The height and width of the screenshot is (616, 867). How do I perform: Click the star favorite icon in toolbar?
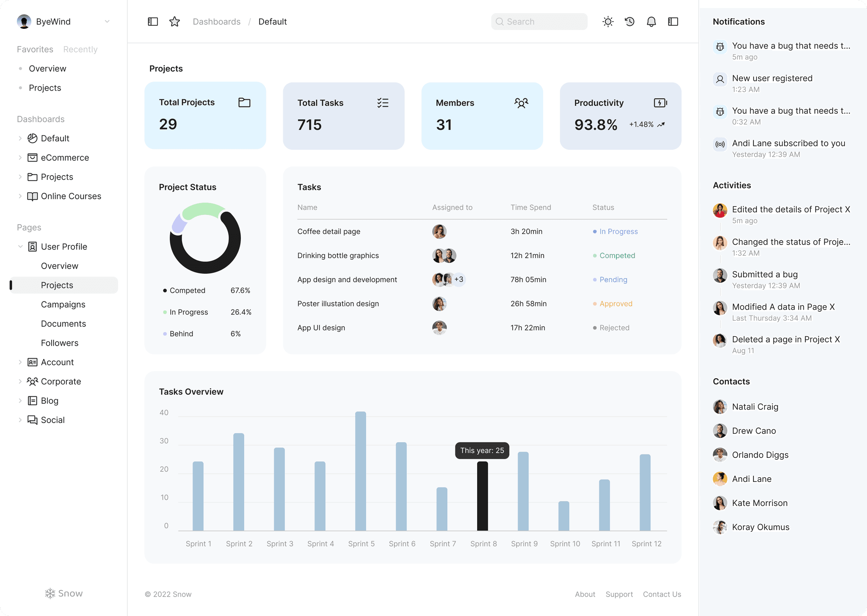(x=174, y=21)
